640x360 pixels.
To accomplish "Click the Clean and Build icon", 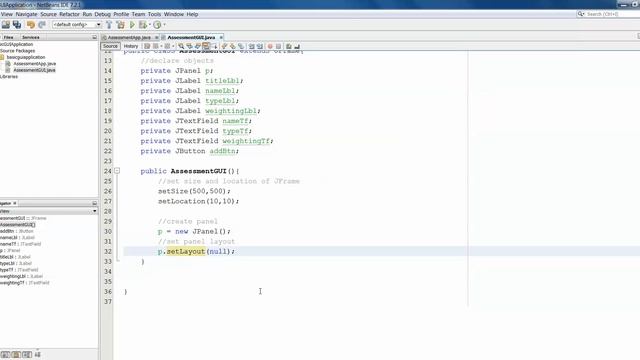I will tap(120, 25).
